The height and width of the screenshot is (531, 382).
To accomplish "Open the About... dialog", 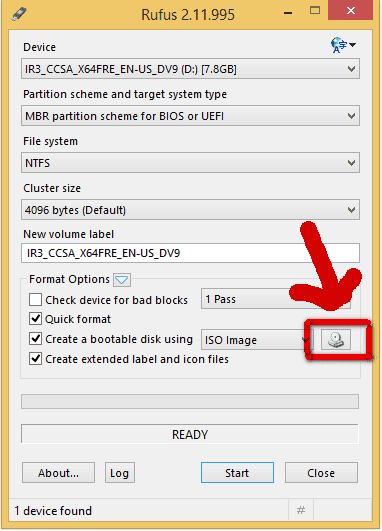I will [58, 473].
